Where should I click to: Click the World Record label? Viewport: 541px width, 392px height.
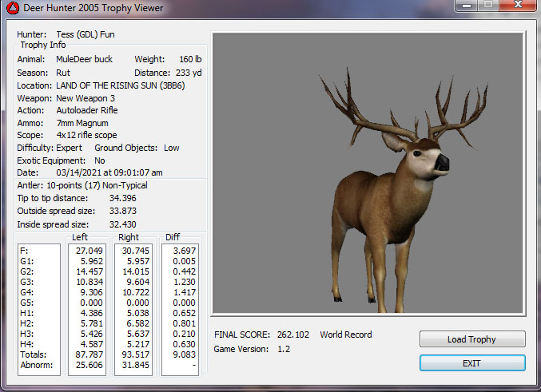coord(346,335)
